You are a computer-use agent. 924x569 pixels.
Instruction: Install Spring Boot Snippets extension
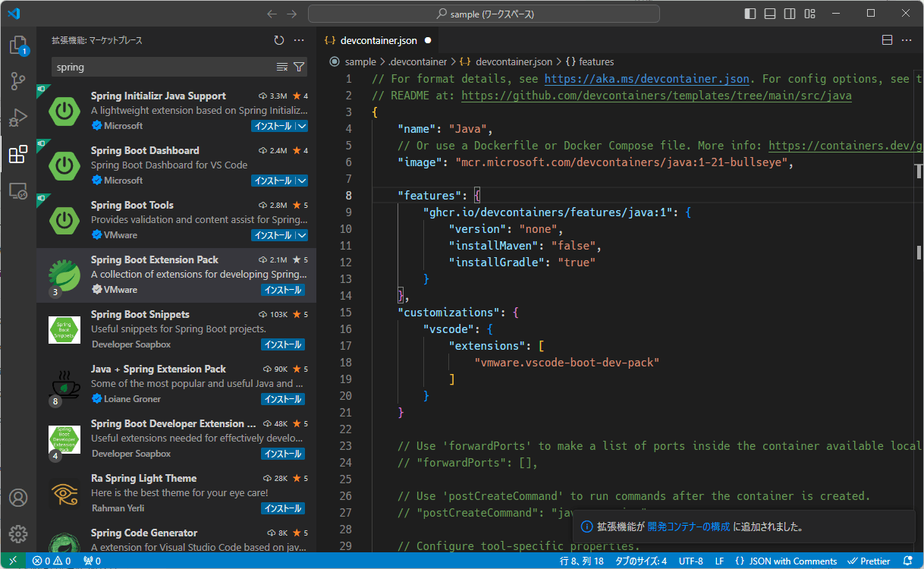tap(283, 344)
